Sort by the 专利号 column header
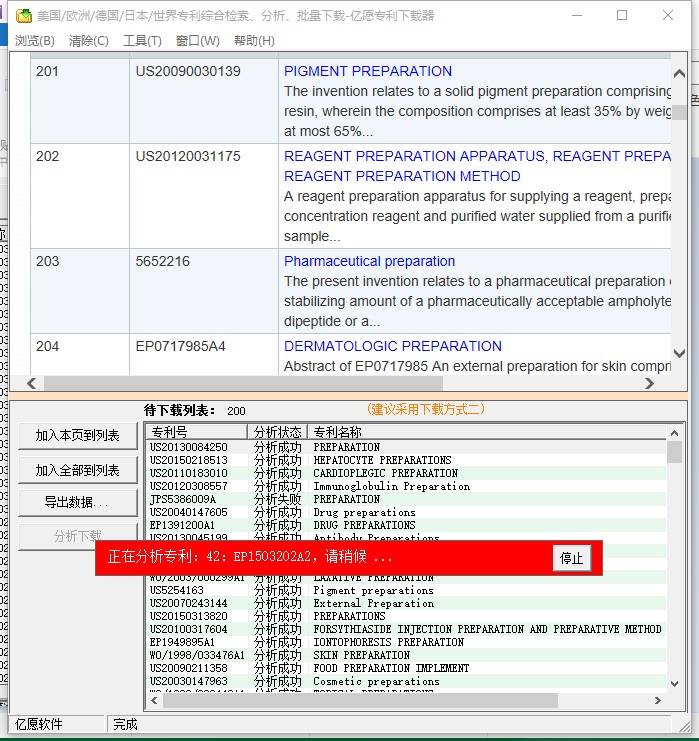The height and width of the screenshot is (741, 699). click(197, 432)
